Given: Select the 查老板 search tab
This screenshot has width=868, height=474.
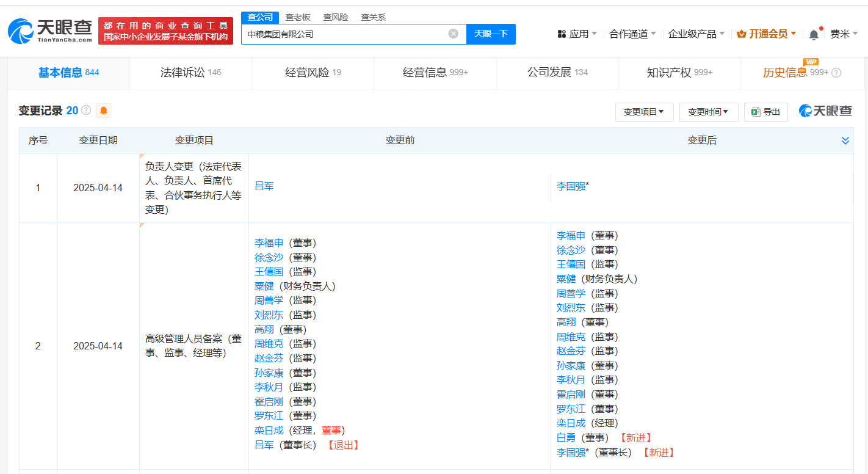Looking at the screenshot, I should (298, 17).
